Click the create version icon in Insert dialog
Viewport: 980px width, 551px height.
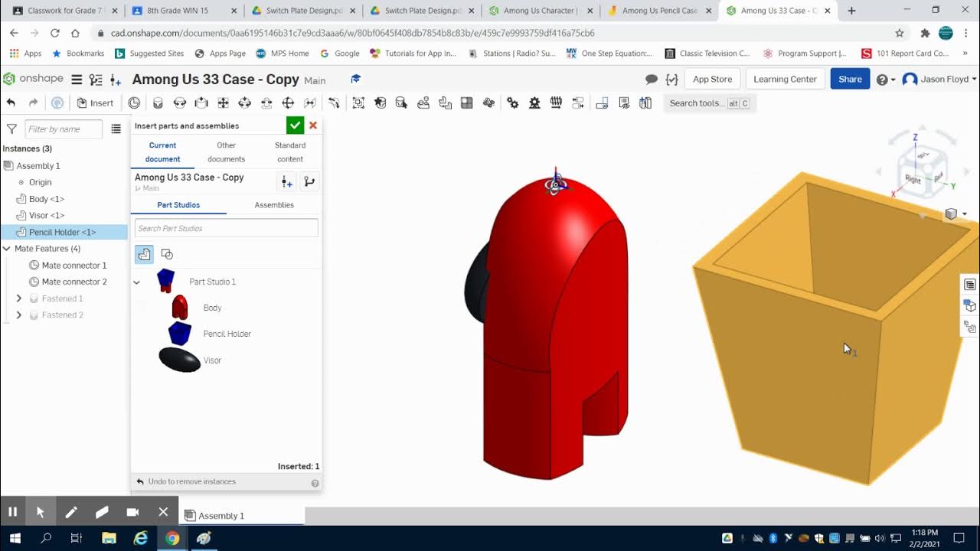[x=286, y=181]
